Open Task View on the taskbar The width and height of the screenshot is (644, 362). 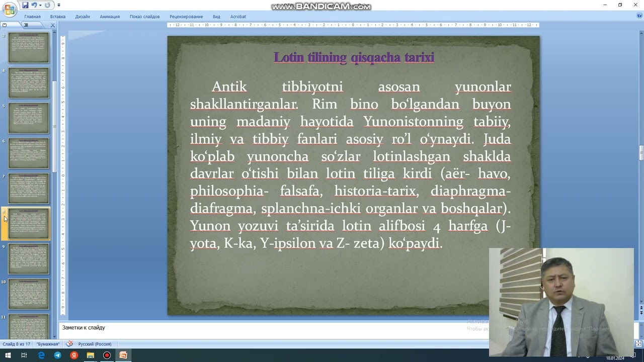click(24, 355)
